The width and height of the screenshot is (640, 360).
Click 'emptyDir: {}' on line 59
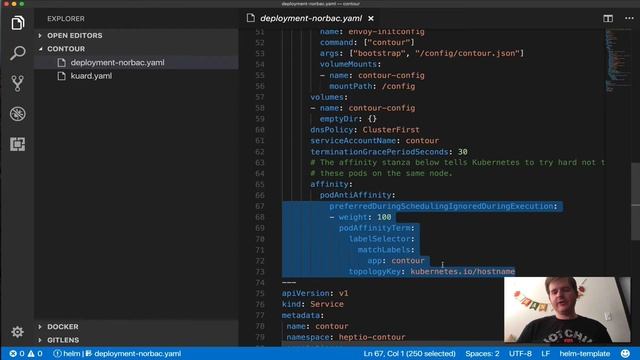pos(348,119)
